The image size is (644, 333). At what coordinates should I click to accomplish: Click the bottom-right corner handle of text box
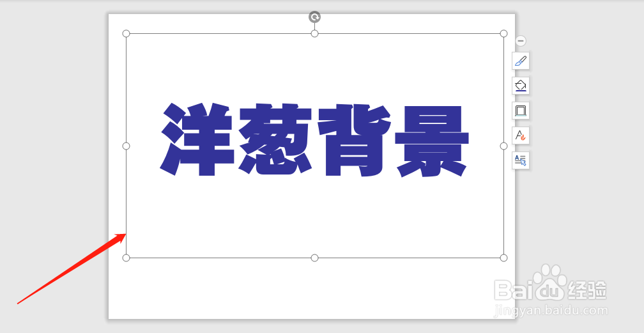coord(503,258)
